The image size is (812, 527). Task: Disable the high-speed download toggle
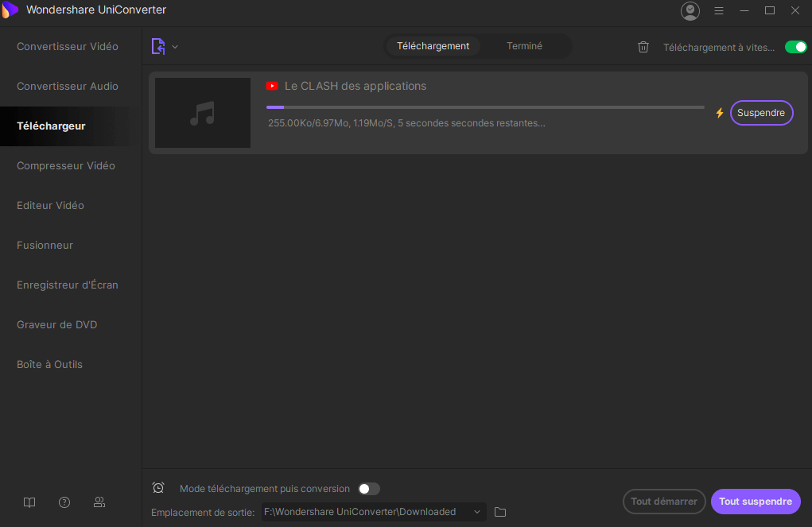795,47
